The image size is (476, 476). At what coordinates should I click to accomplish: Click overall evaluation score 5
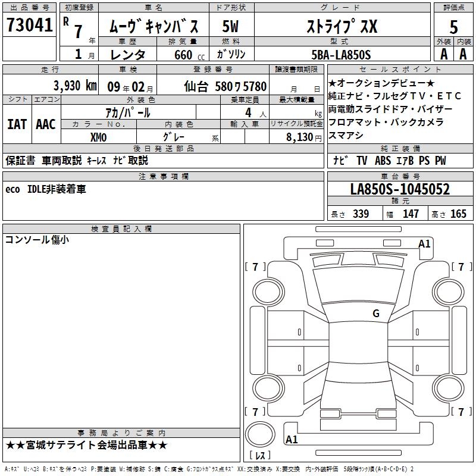[453, 27]
